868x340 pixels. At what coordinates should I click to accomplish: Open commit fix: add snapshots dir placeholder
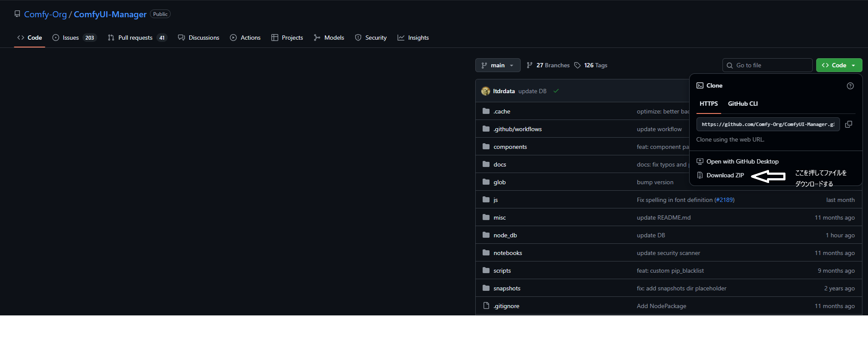681,288
